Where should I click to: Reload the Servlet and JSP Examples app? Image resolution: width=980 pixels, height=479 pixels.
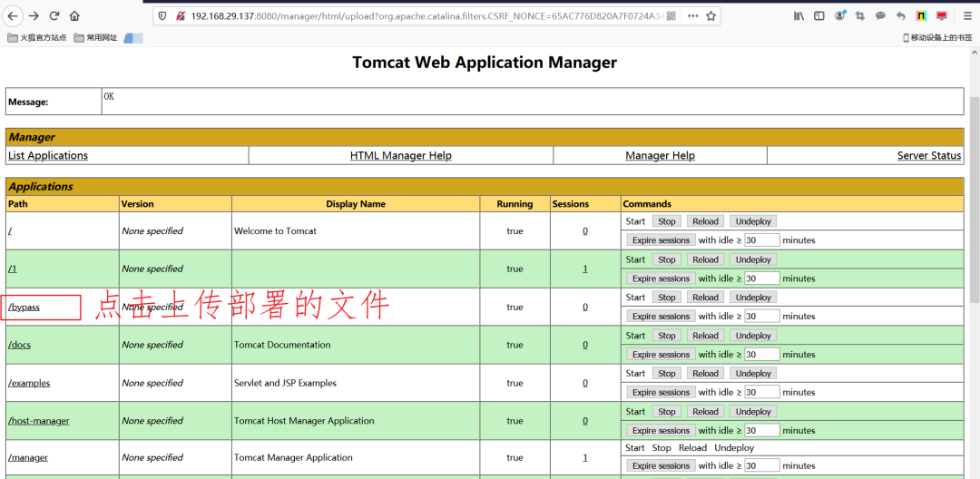706,374
